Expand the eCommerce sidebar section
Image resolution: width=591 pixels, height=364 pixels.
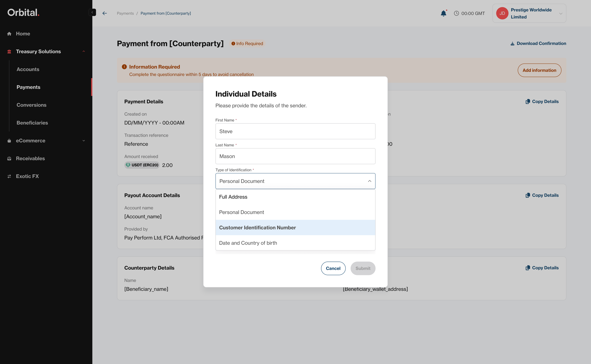84,141
